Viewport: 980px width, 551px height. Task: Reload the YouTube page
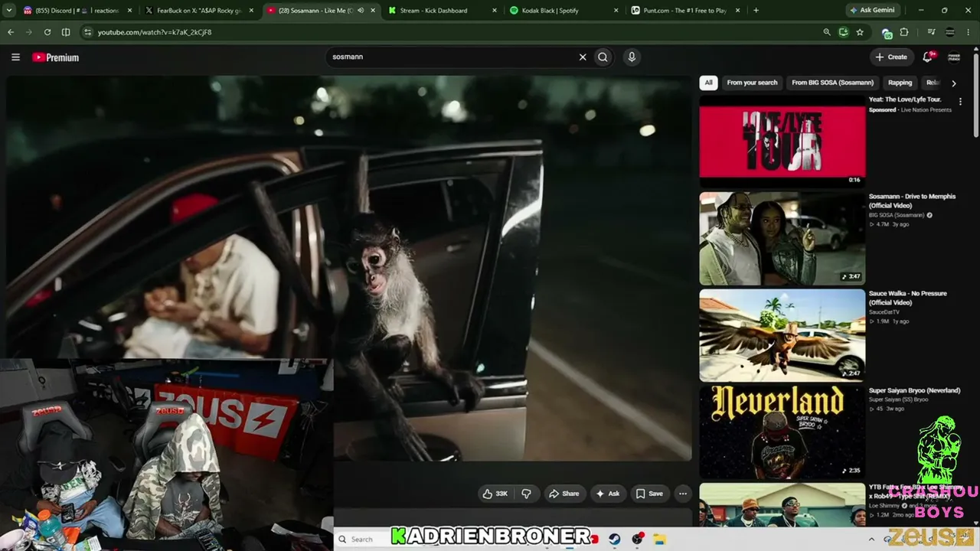tap(47, 32)
